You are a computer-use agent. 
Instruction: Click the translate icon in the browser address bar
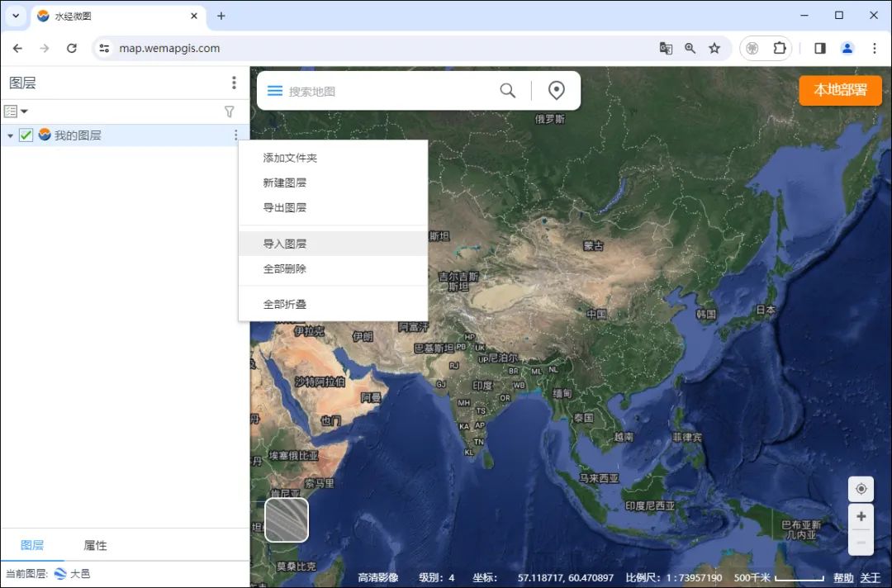point(666,48)
